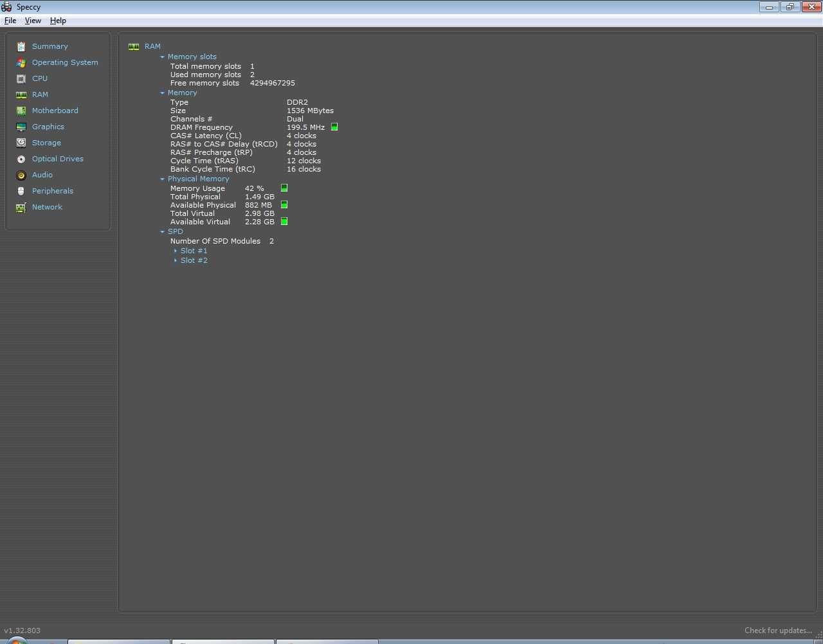Collapse the Memory slots section
The width and height of the screenshot is (823, 644).
(x=163, y=57)
